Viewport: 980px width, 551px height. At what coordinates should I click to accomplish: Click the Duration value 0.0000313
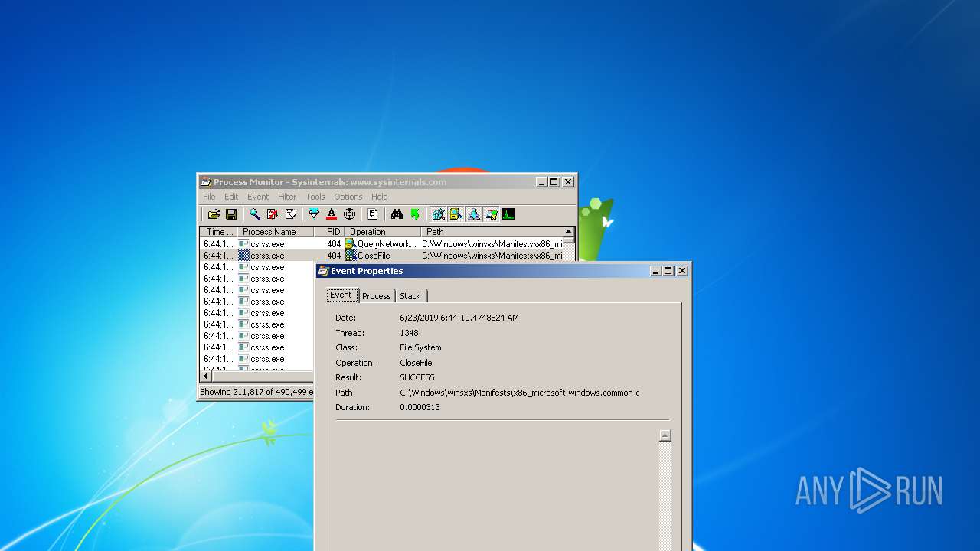coord(420,407)
